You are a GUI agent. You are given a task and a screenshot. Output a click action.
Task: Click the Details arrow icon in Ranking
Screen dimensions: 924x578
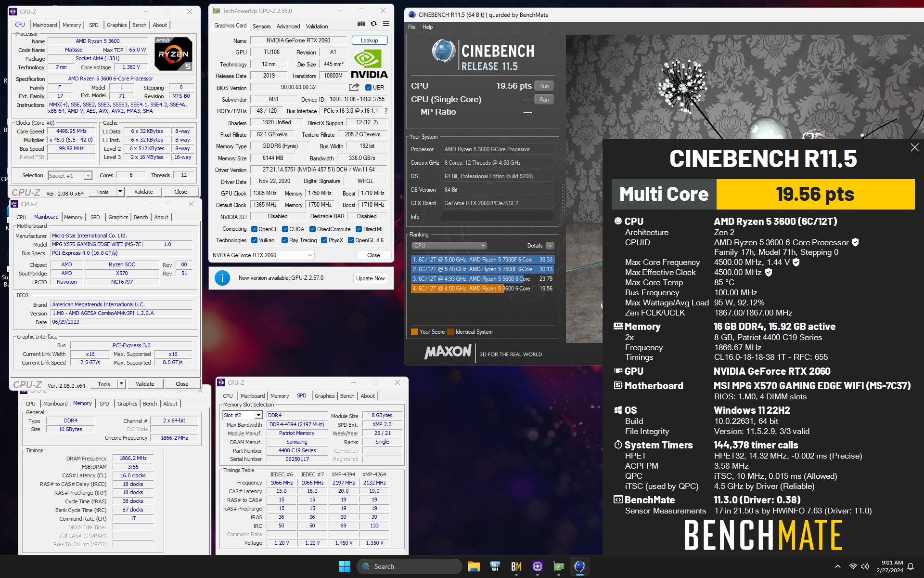pyautogui.click(x=550, y=246)
